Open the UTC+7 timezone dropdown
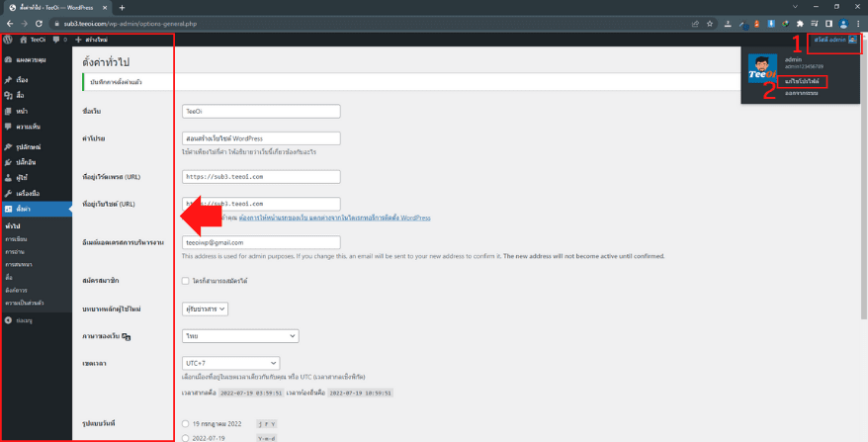 [230, 363]
